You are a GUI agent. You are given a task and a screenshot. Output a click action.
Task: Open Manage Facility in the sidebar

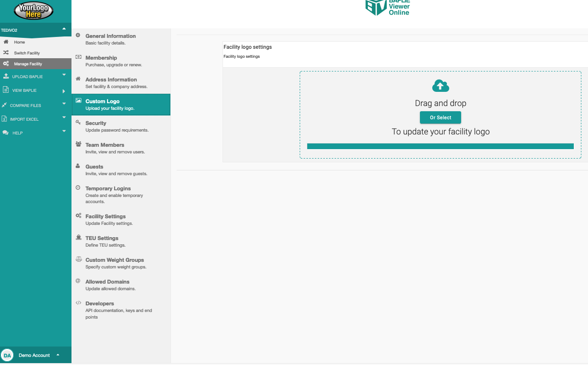pos(28,64)
